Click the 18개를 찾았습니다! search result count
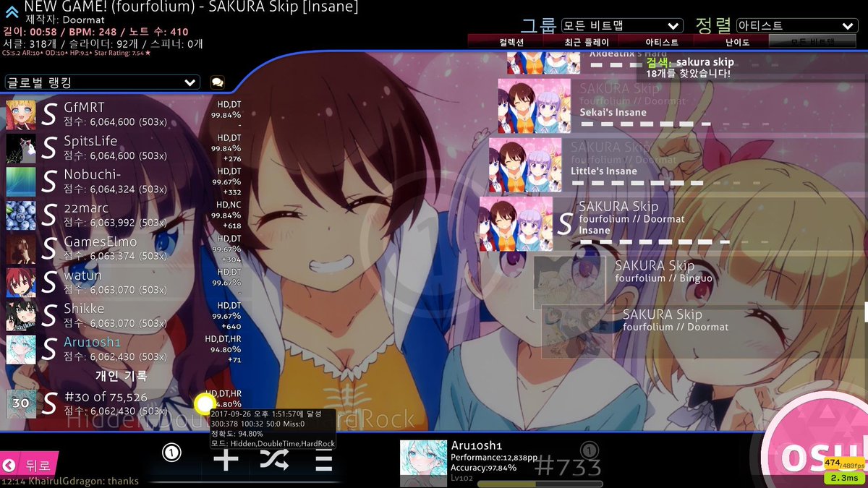Screen dimensions: 868x488 pos(688,73)
